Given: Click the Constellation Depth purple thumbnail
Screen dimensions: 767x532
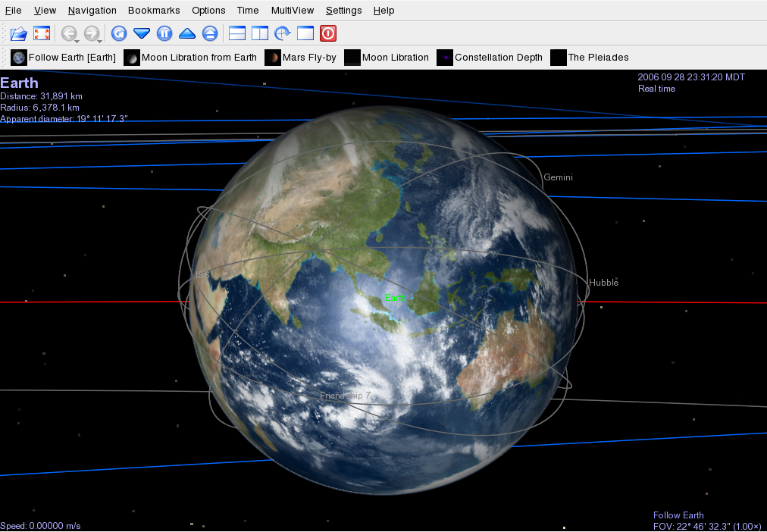Looking at the screenshot, I should point(445,57).
